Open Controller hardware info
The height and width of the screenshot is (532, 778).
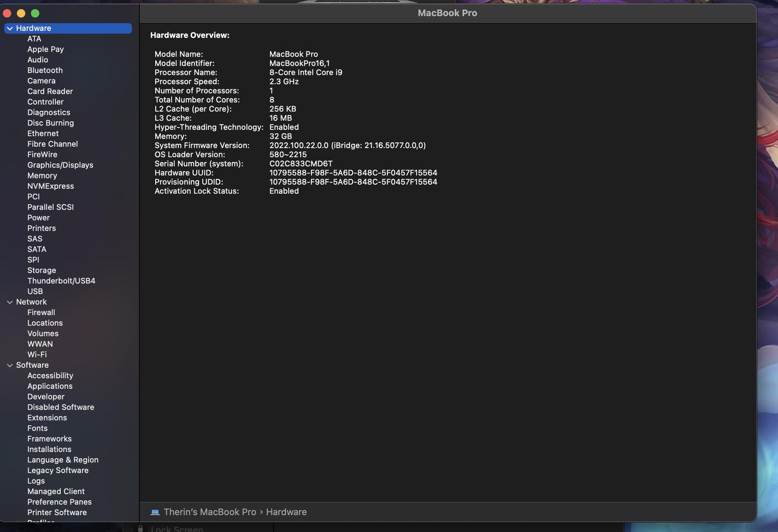coord(45,101)
